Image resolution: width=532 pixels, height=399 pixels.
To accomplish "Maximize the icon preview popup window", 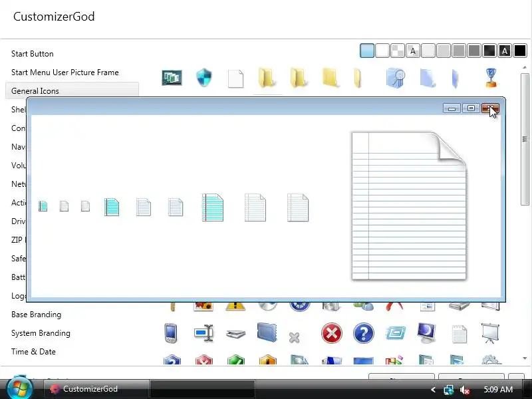I will pyautogui.click(x=471, y=108).
